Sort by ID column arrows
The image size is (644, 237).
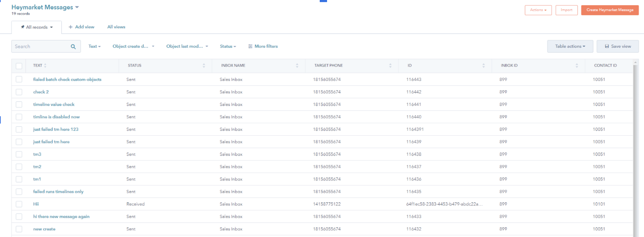(x=484, y=65)
